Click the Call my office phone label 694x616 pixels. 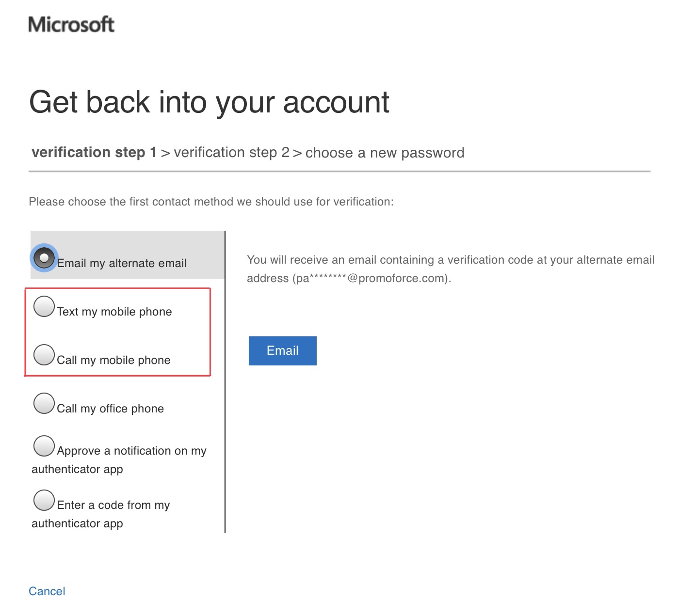[x=110, y=408]
